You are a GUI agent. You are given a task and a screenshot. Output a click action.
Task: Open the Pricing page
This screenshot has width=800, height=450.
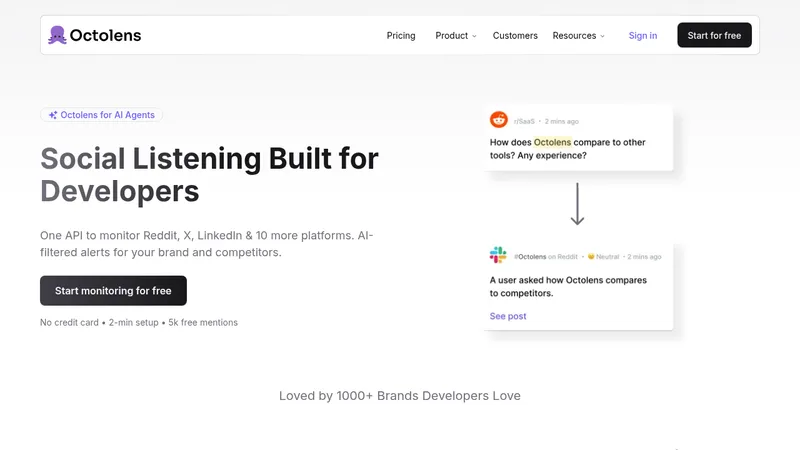click(401, 36)
